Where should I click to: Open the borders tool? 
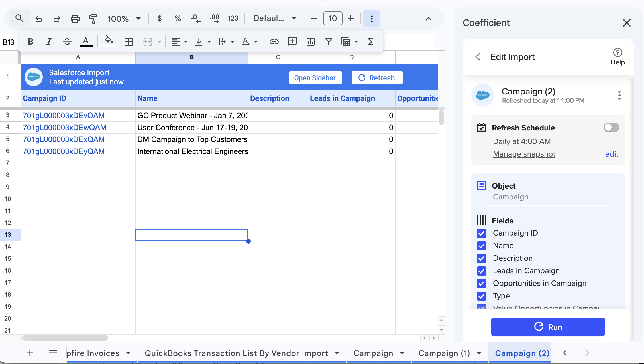[x=129, y=42]
